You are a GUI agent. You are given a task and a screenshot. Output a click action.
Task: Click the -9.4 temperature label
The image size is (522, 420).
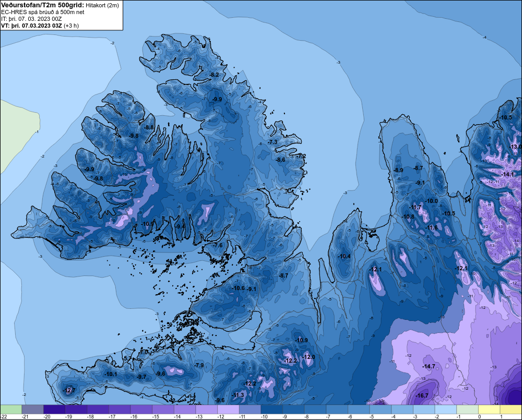point(180,226)
